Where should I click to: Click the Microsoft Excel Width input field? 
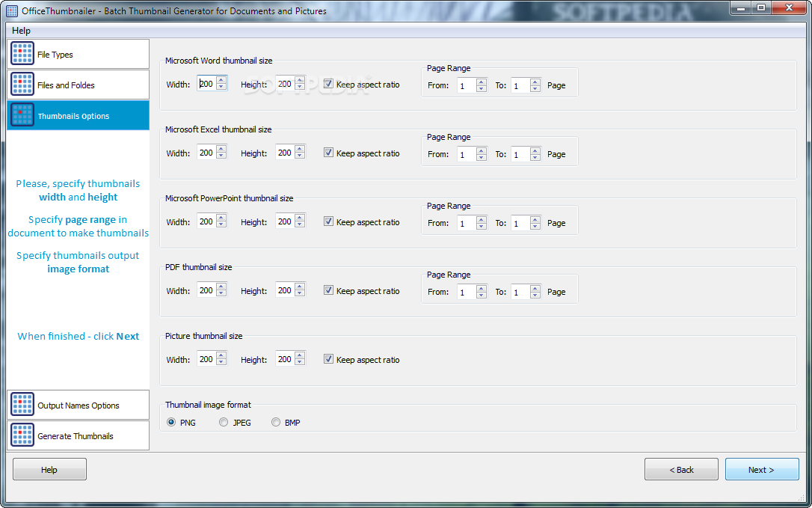[x=206, y=153]
